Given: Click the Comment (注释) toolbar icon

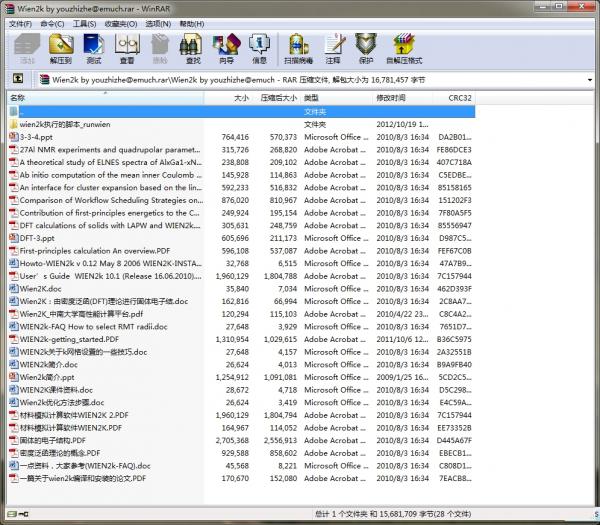Looking at the screenshot, I should [333, 48].
